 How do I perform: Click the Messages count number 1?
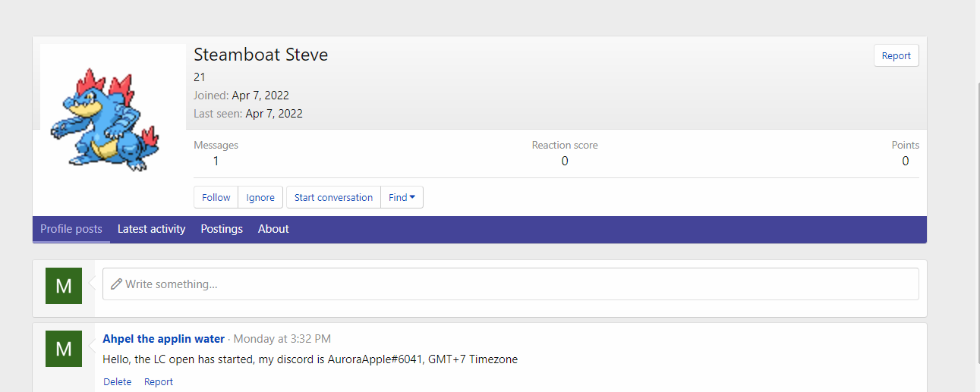point(216,161)
